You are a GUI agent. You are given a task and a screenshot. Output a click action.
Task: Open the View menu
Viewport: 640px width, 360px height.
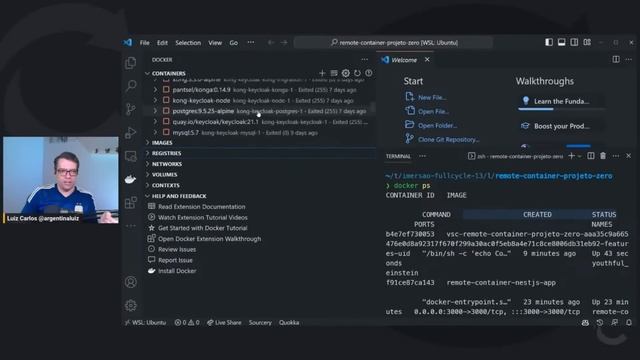[x=215, y=42]
